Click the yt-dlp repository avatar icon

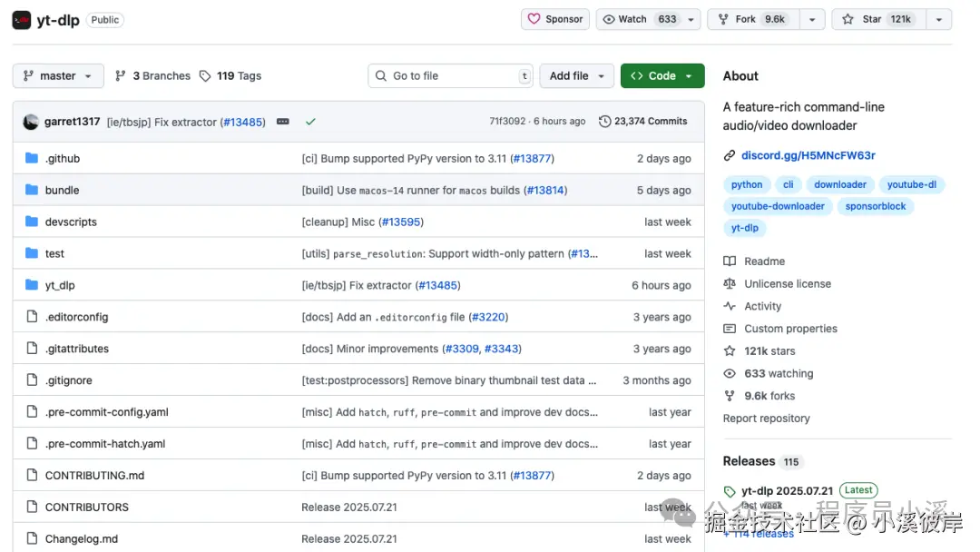tap(22, 19)
